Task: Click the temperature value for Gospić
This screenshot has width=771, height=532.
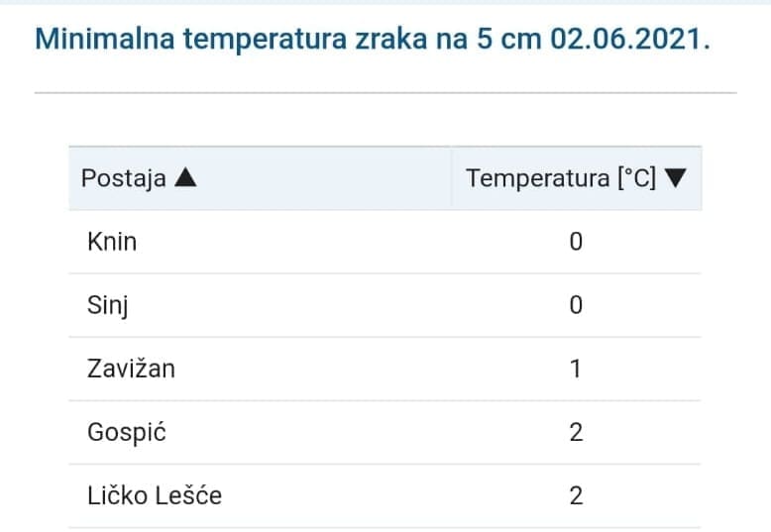Action: [576, 432]
